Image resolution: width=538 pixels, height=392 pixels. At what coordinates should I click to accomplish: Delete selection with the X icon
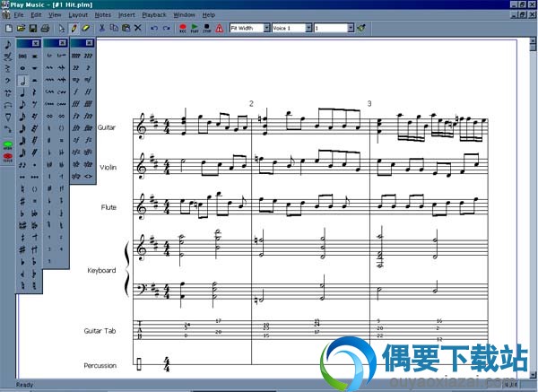(x=137, y=28)
